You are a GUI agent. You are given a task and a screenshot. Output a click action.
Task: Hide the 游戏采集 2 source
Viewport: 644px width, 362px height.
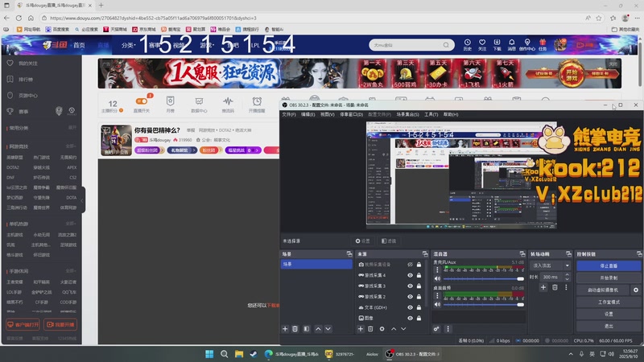(x=410, y=297)
